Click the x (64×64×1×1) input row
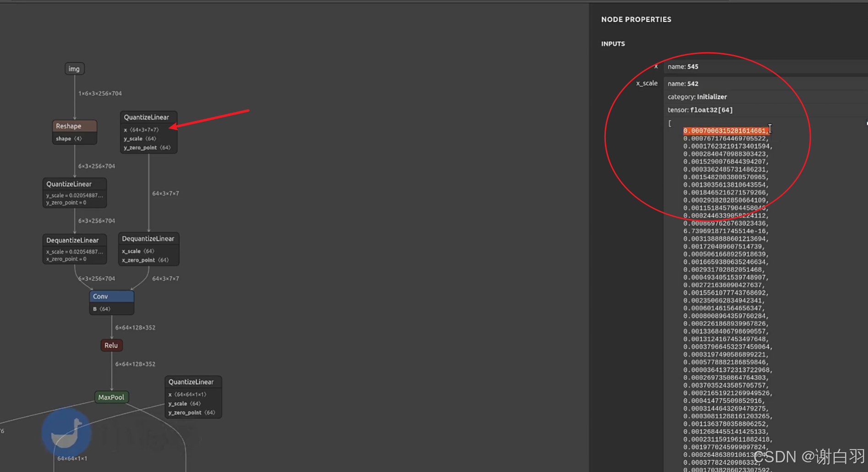 (x=187, y=395)
